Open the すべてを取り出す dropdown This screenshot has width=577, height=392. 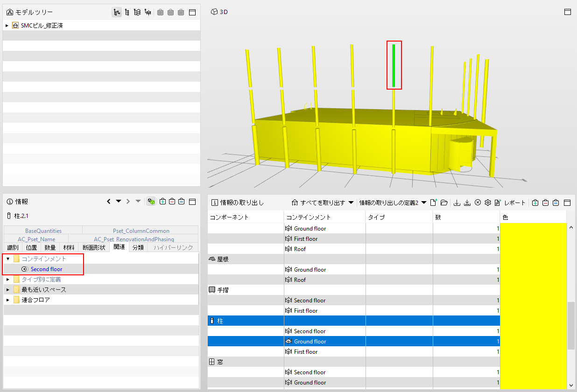coord(323,203)
